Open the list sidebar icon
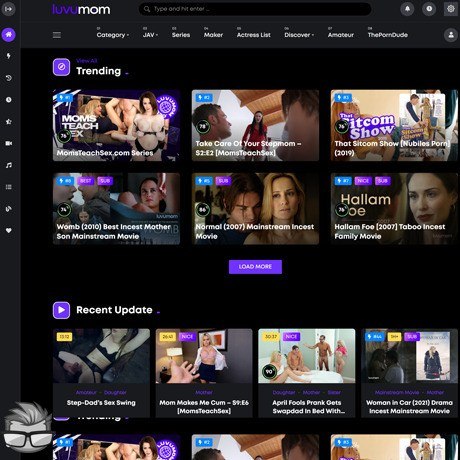 (9, 187)
